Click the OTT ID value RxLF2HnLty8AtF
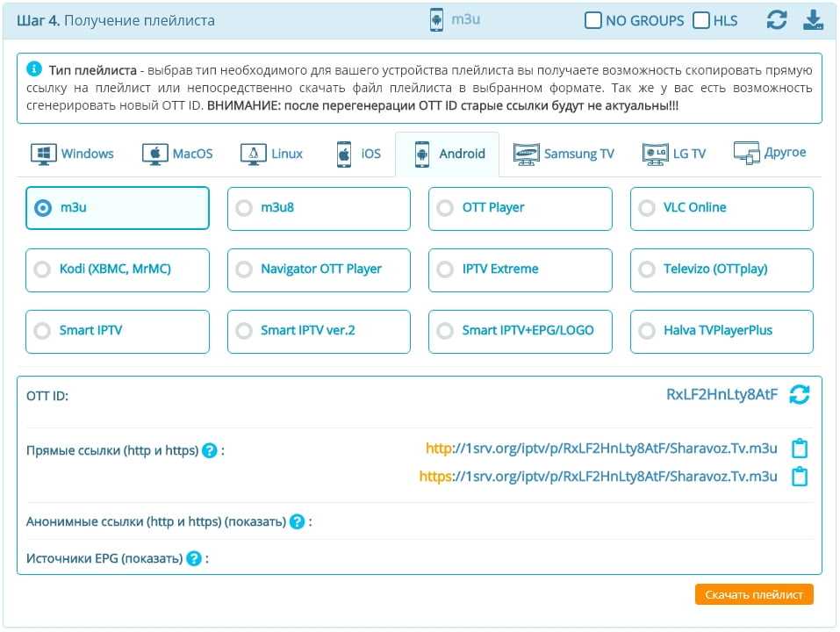The height and width of the screenshot is (632, 840). pos(722,395)
